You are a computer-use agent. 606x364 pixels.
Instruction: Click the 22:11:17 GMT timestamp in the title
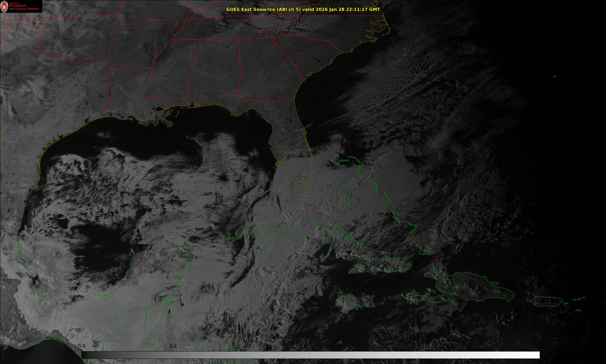(363, 9)
